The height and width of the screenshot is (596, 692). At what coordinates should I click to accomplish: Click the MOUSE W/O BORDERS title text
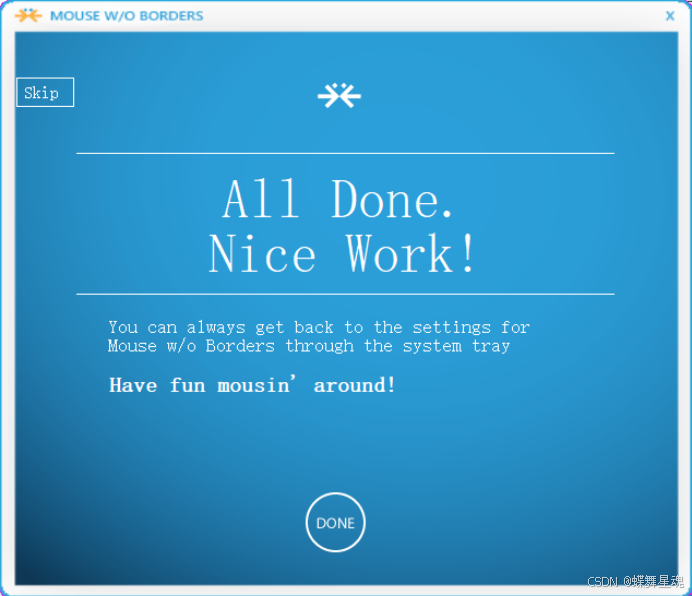[127, 16]
